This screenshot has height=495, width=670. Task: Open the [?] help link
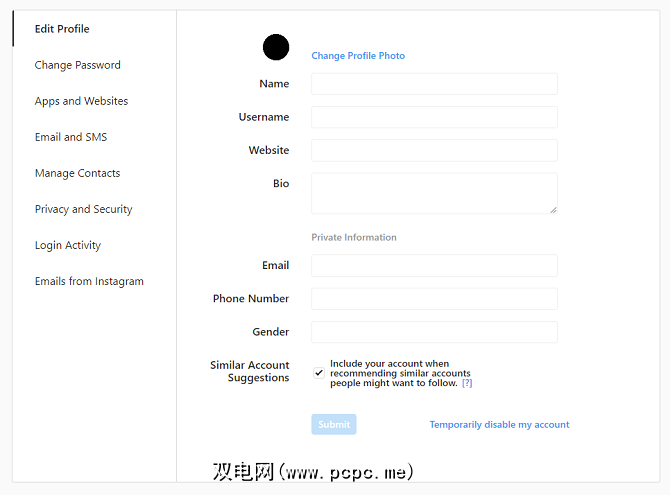pos(467,383)
